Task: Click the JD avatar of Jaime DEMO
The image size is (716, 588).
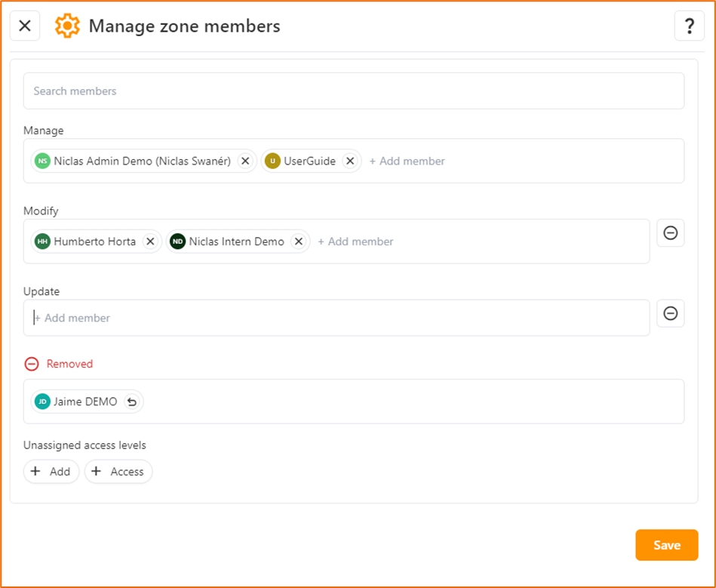Action: click(x=42, y=402)
